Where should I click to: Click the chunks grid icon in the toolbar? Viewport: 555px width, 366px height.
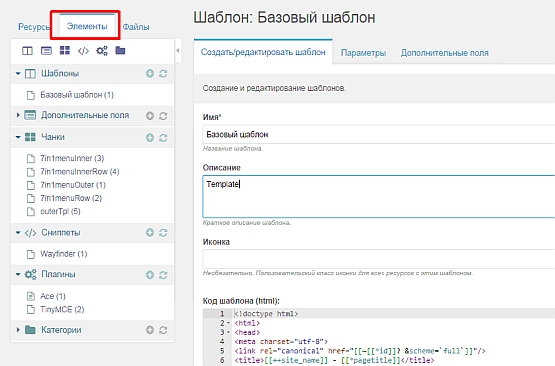pos(65,51)
